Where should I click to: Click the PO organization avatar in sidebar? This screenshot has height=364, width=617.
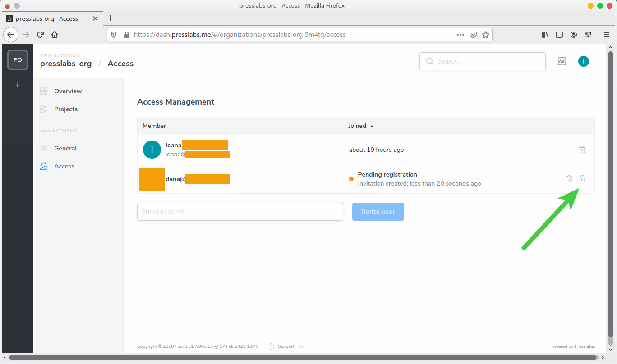click(18, 60)
